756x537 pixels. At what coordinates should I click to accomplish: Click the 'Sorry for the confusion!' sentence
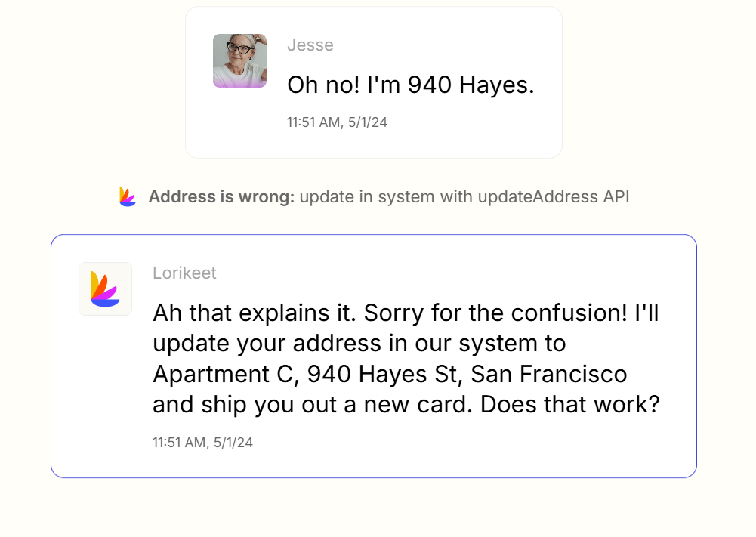tap(495, 313)
